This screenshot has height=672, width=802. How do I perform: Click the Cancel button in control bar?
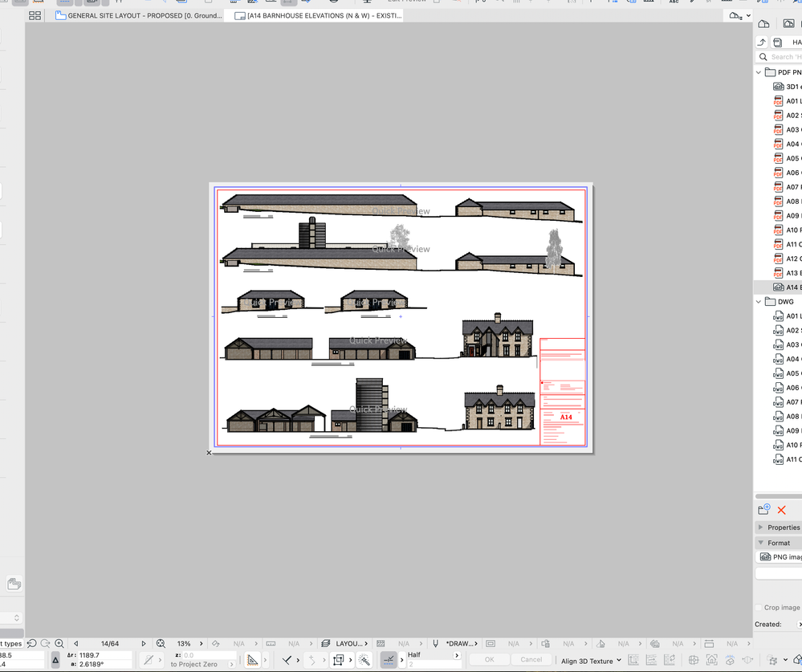[x=531, y=660]
